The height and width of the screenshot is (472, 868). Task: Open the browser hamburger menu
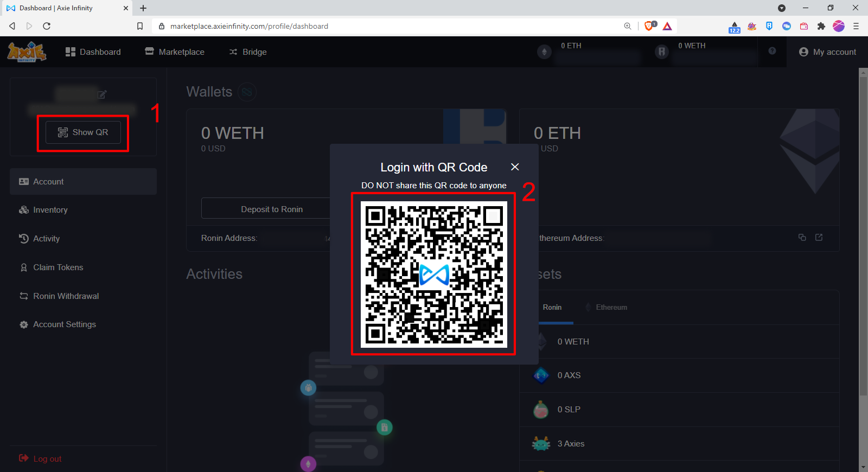856,26
